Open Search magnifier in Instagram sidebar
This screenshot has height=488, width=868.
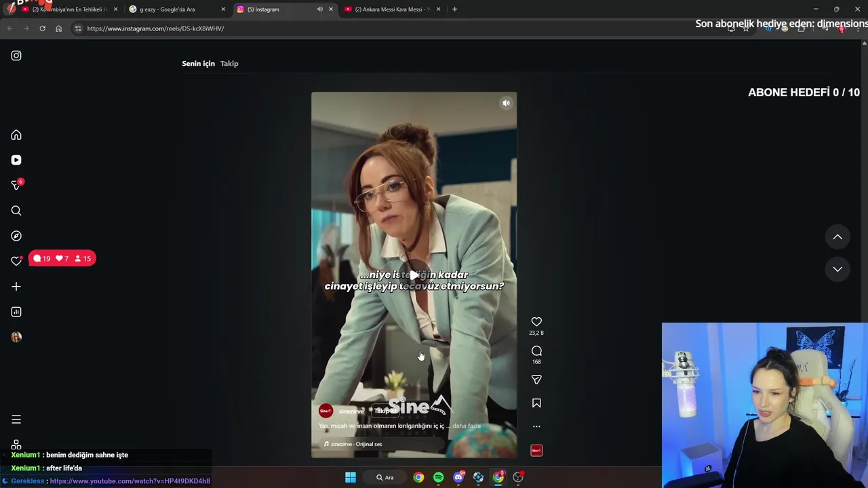pos(16,211)
